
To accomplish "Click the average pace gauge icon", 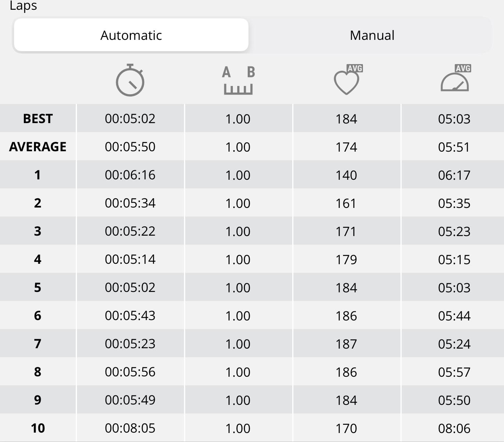I will [x=456, y=78].
